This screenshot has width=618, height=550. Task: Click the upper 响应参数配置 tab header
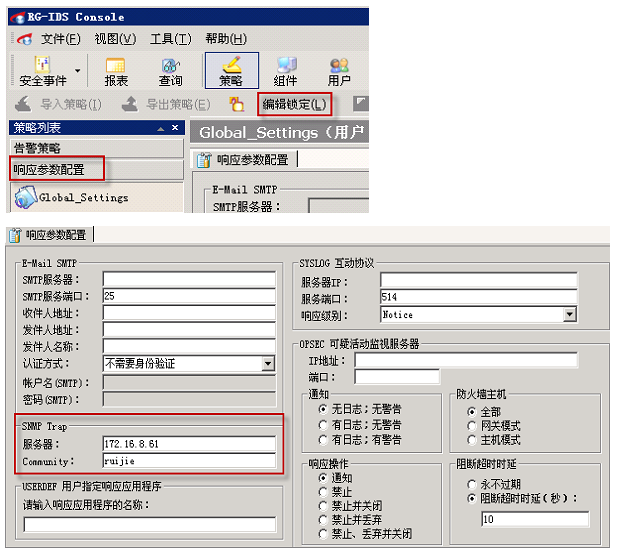point(244,160)
